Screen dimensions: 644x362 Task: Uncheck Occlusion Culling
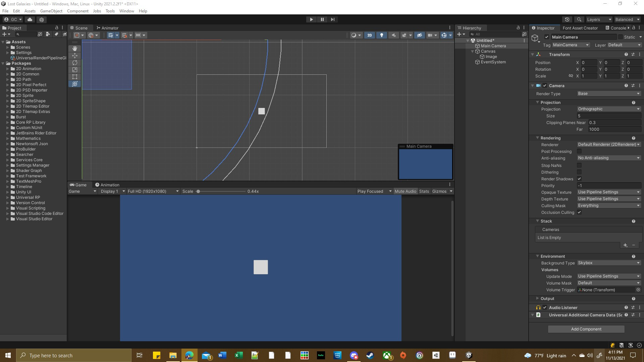pos(579,213)
